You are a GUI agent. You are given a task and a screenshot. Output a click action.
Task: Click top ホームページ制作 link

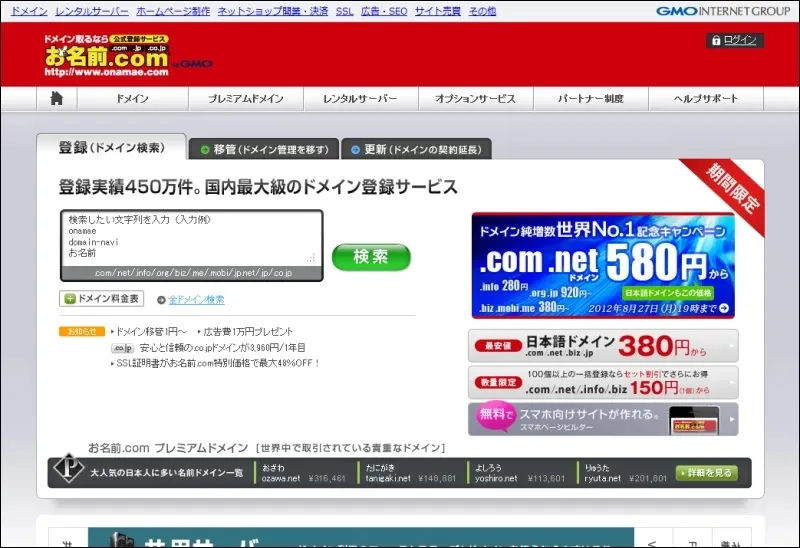pyautogui.click(x=173, y=11)
